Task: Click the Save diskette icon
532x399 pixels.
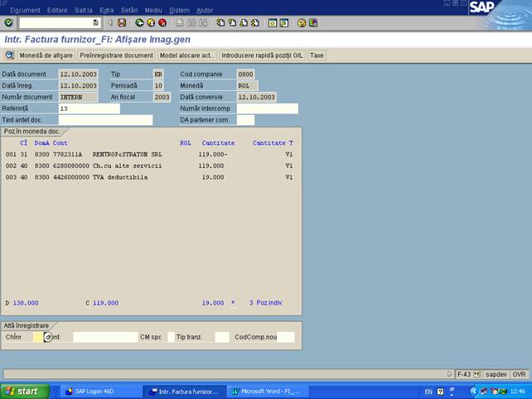Action: click(122, 23)
